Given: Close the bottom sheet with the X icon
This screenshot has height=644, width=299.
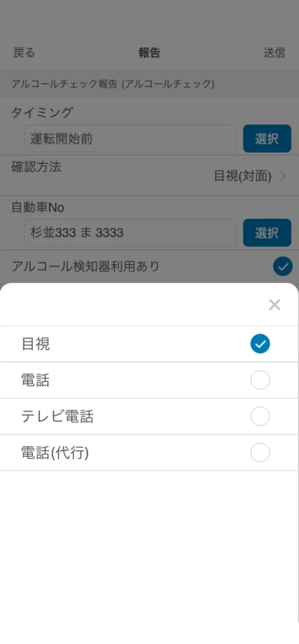Looking at the screenshot, I should pyautogui.click(x=274, y=305).
